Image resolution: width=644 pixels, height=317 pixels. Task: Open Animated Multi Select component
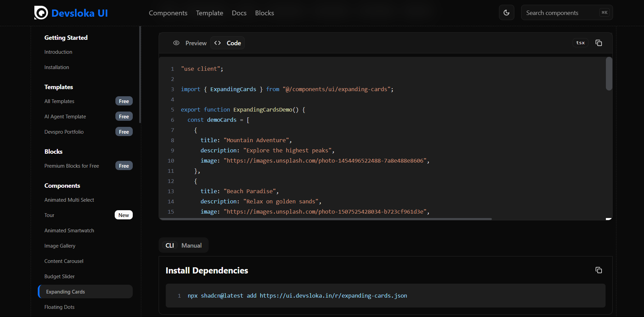click(x=69, y=200)
